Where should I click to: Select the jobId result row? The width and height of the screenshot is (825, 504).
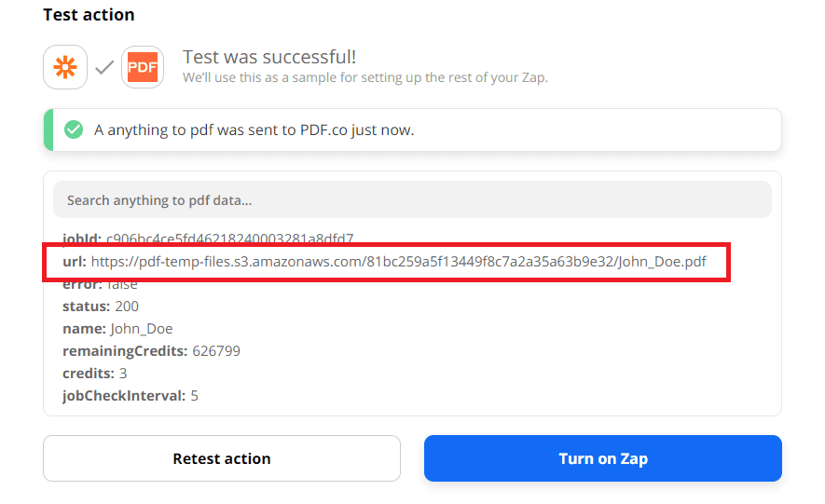click(207, 238)
